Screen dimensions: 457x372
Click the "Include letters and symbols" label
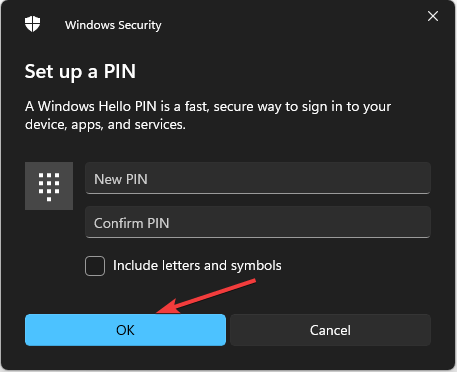tap(197, 266)
